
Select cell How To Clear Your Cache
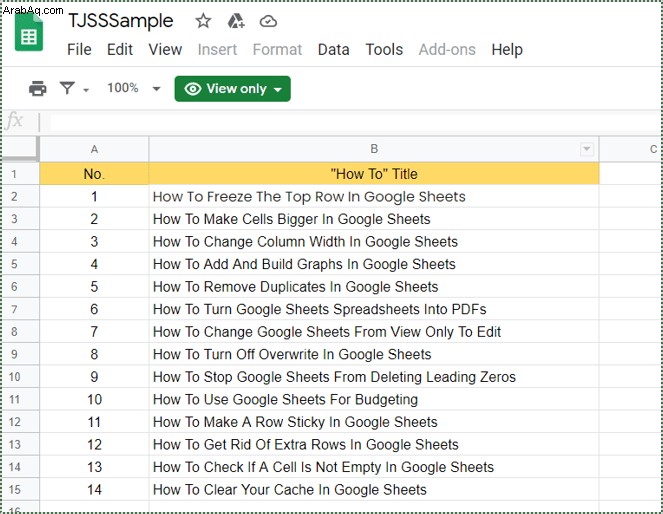click(374, 489)
